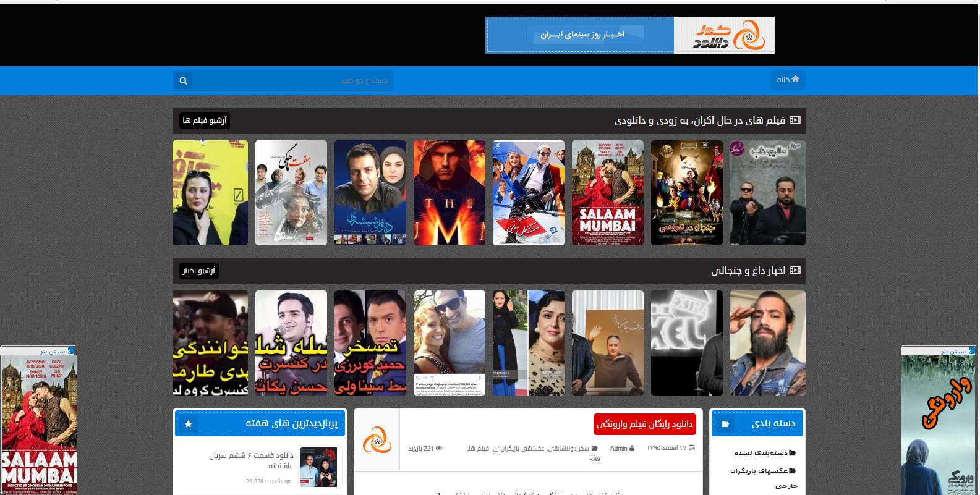
Task: Open bearded man saluting news thumbnail
Action: click(x=767, y=343)
